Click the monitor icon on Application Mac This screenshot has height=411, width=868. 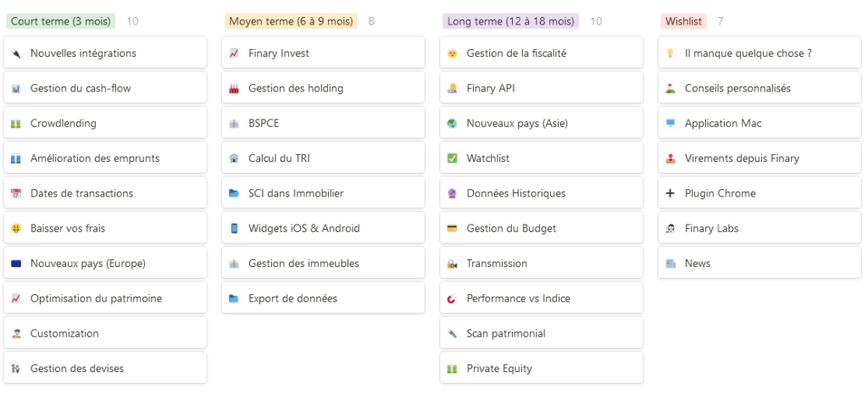coord(670,124)
